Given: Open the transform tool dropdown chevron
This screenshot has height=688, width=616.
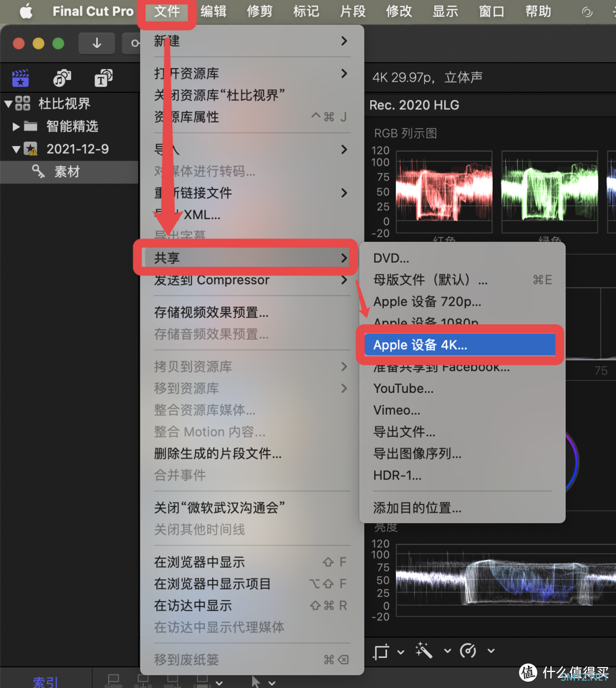Looking at the screenshot, I should click(x=401, y=651).
